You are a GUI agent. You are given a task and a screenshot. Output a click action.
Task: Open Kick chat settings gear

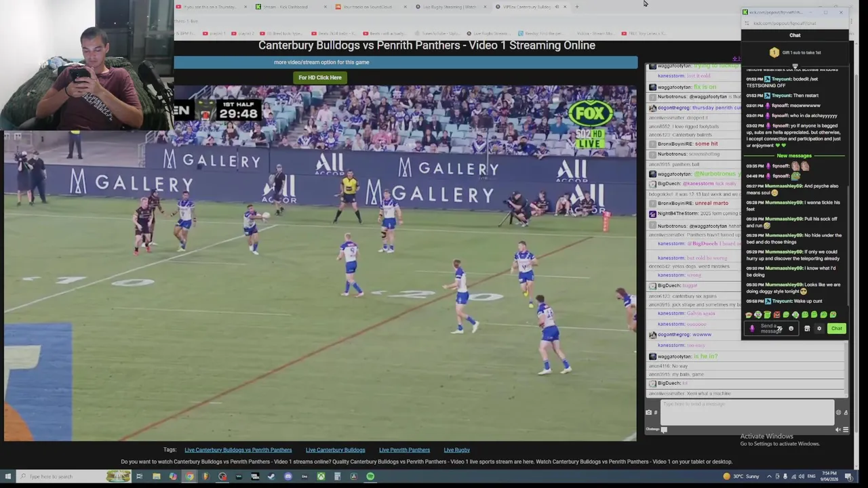[819, 329]
